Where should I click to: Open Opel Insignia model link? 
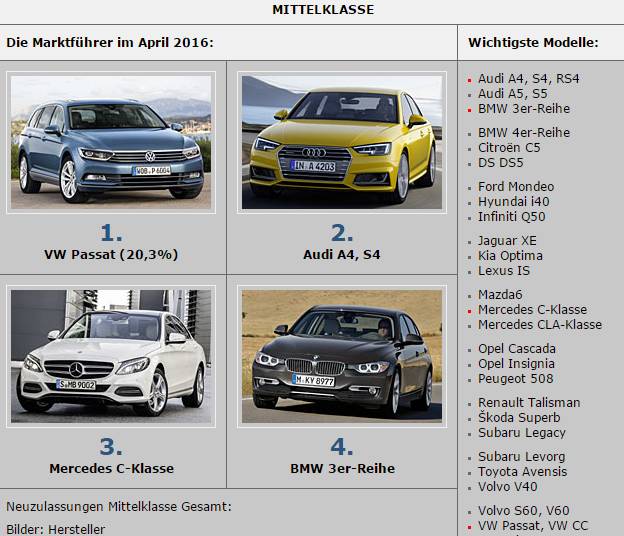516,364
